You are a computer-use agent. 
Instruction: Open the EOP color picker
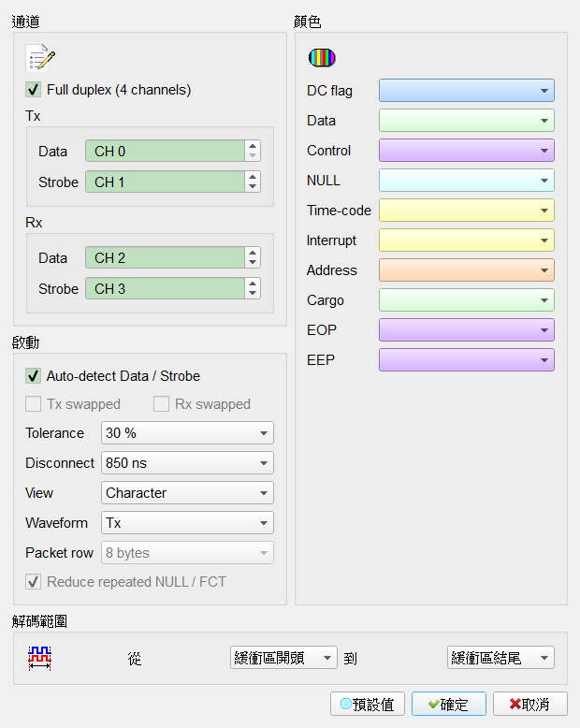(467, 330)
